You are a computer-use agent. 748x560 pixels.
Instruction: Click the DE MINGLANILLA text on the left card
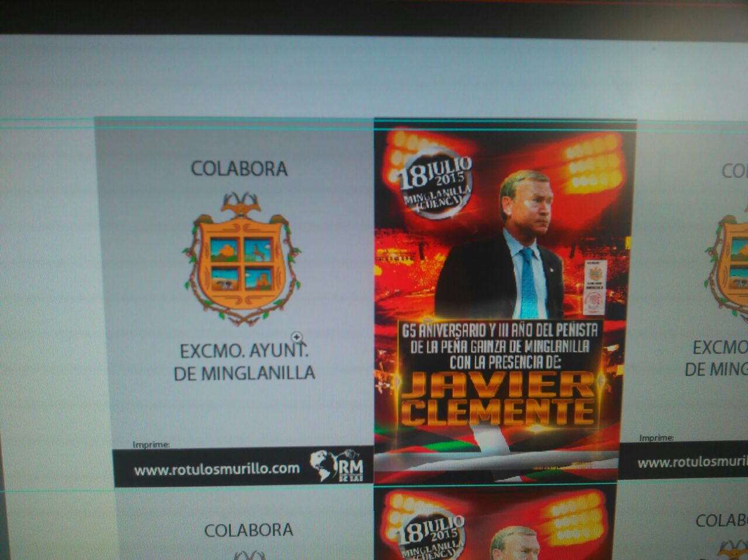pos(244,373)
